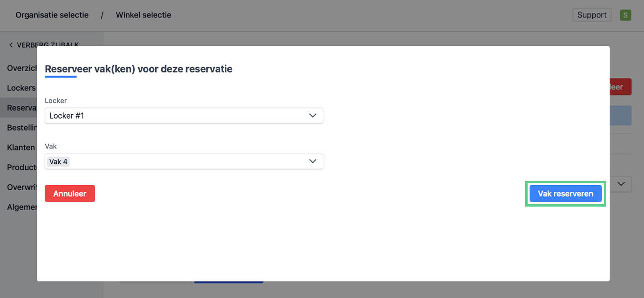The height and width of the screenshot is (298, 644).
Task: Confirm with the Vak reserveren button
Action: 565,194
